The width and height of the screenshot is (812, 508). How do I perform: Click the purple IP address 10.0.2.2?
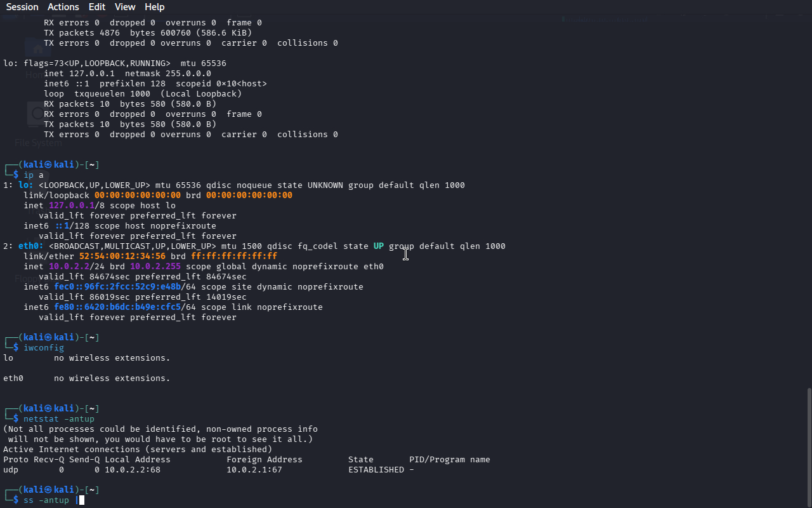pos(69,267)
